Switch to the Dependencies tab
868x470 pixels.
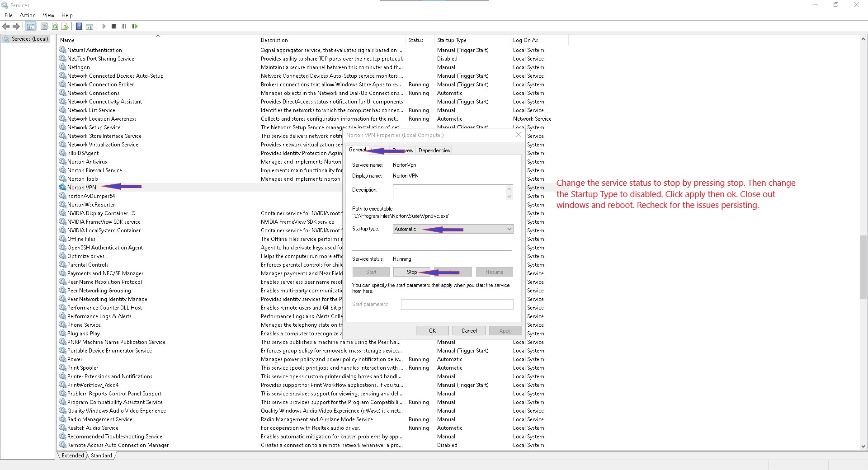(x=434, y=150)
